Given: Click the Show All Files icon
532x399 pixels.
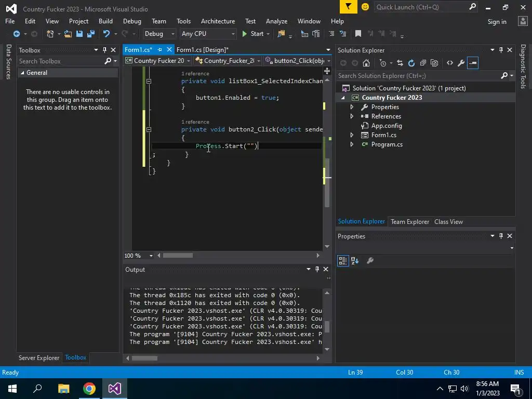Looking at the screenshot, I should tap(434, 63).
